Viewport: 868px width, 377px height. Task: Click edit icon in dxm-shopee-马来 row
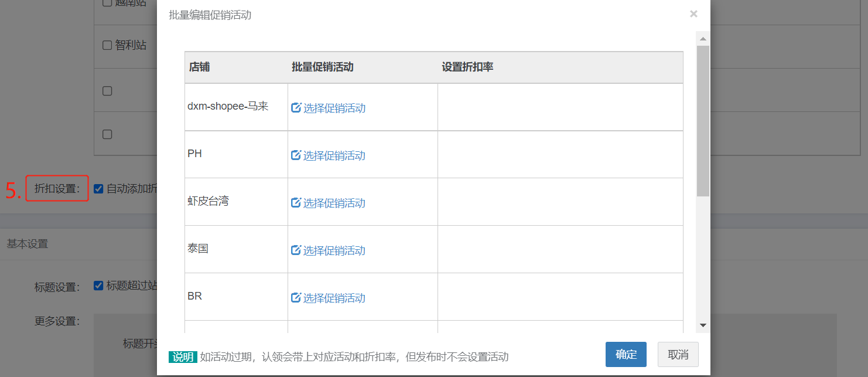point(296,108)
